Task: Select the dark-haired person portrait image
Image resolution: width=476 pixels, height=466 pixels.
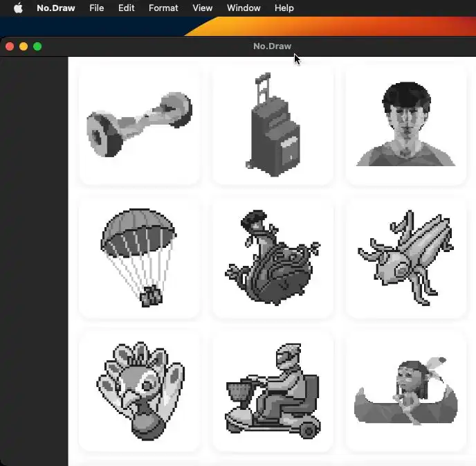Action: (406, 124)
